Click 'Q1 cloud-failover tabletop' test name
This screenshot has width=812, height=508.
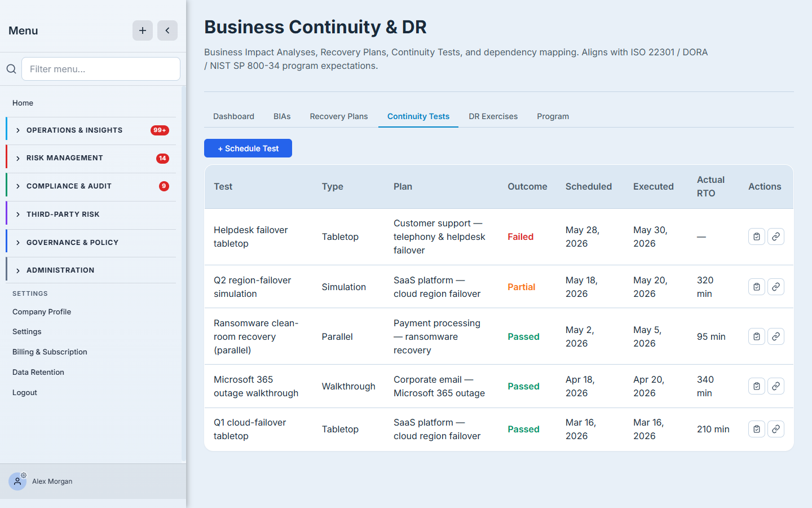coord(250,429)
